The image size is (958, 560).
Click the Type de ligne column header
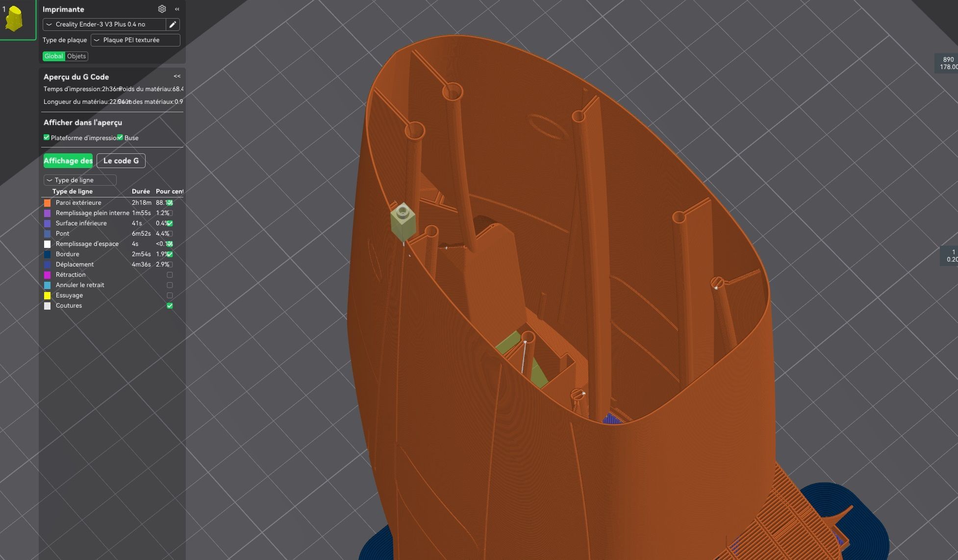73,192
